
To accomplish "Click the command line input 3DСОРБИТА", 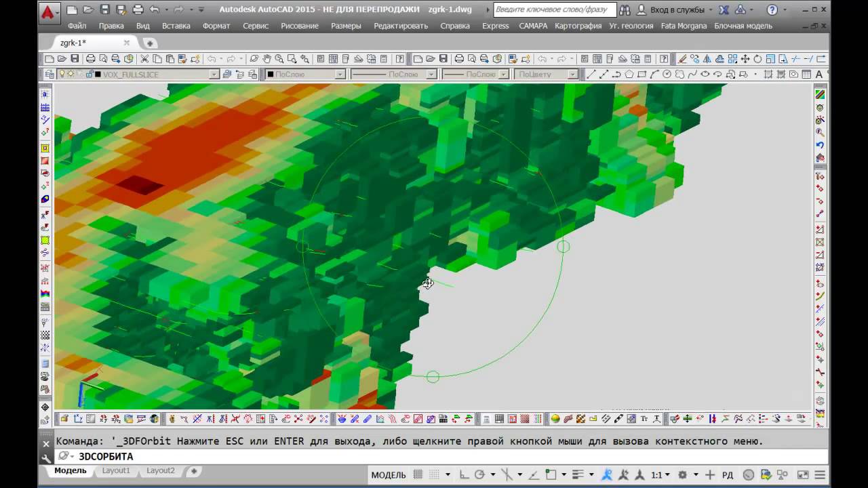I will click(x=106, y=457).
